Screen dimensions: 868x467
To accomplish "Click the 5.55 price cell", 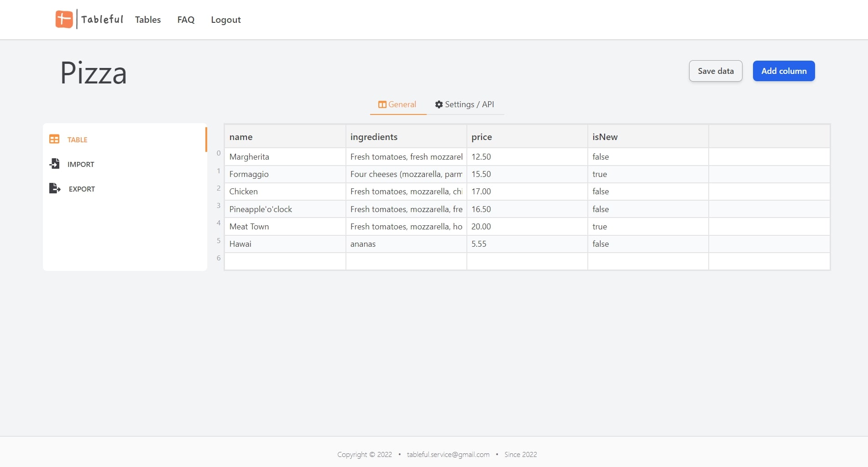I will click(x=527, y=244).
